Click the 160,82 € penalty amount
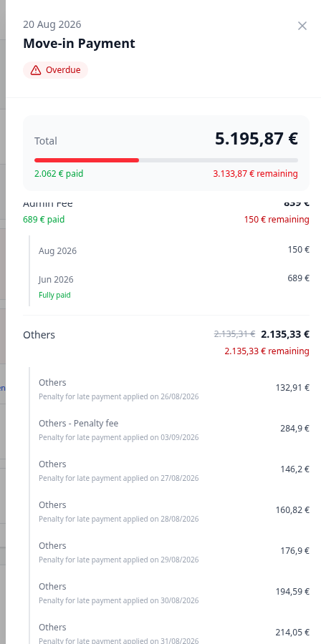 [292, 510]
